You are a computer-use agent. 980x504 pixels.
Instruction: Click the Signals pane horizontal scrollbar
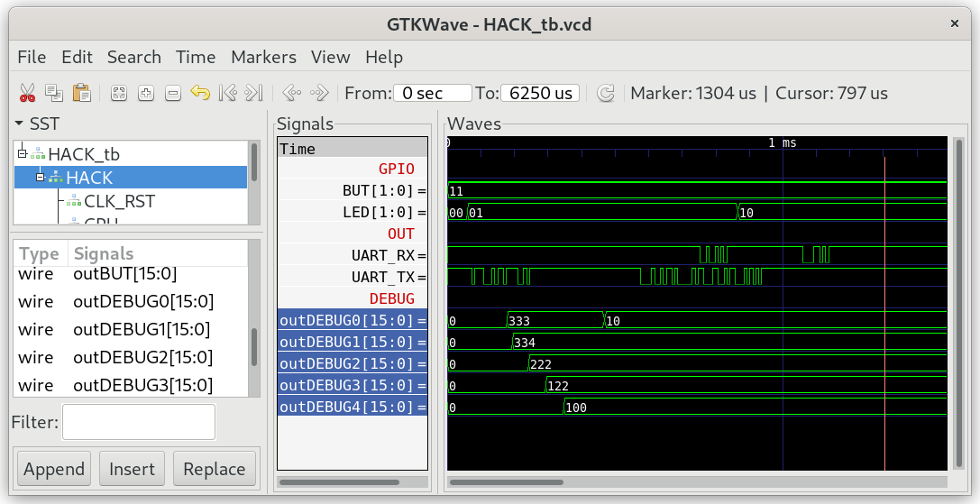339,482
